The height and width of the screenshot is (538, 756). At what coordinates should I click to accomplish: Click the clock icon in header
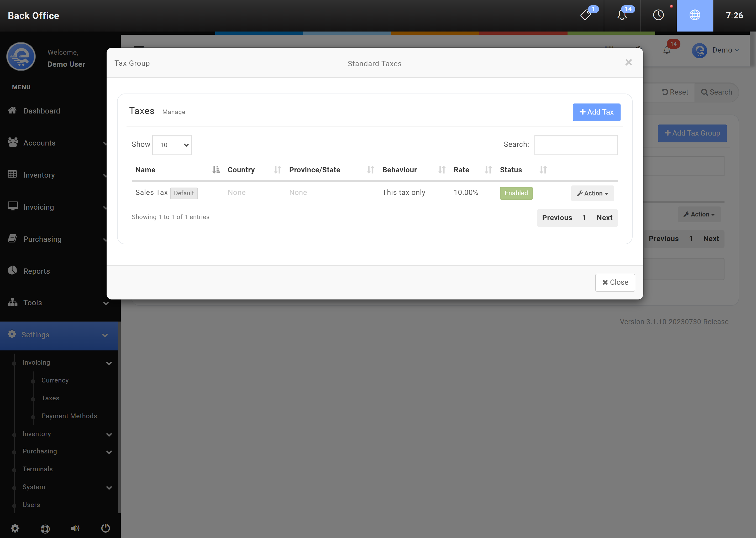click(x=658, y=15)
